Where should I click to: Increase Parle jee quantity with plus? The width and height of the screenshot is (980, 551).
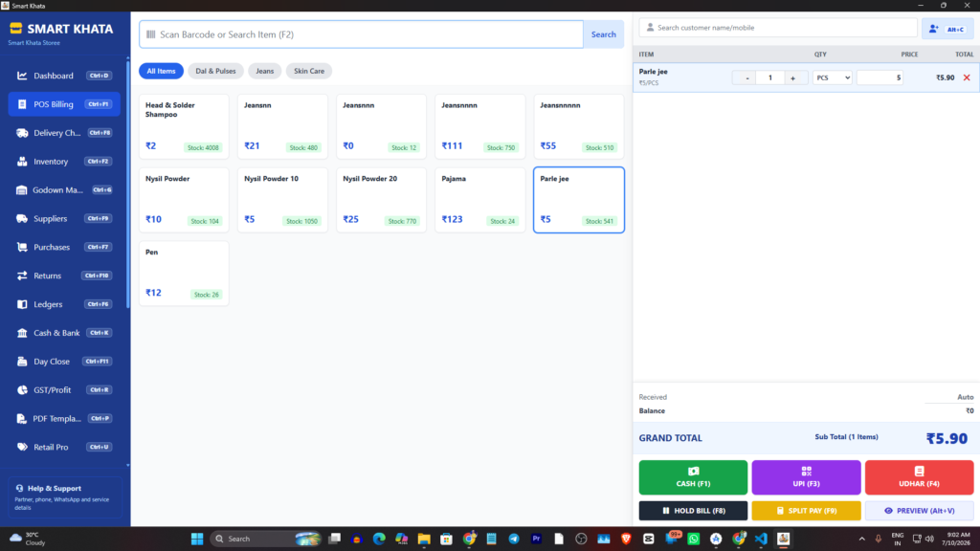coord(793,78)
